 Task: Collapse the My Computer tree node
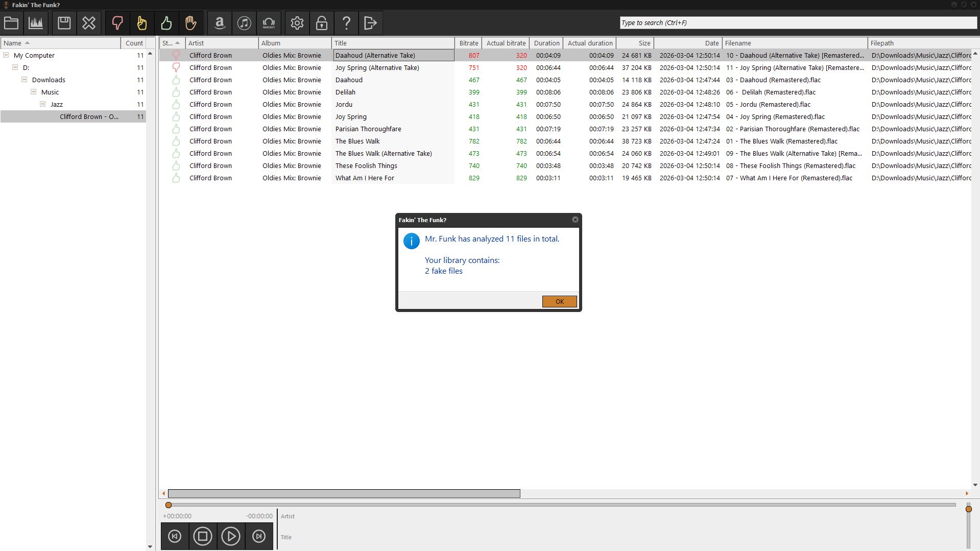[6, 55]
